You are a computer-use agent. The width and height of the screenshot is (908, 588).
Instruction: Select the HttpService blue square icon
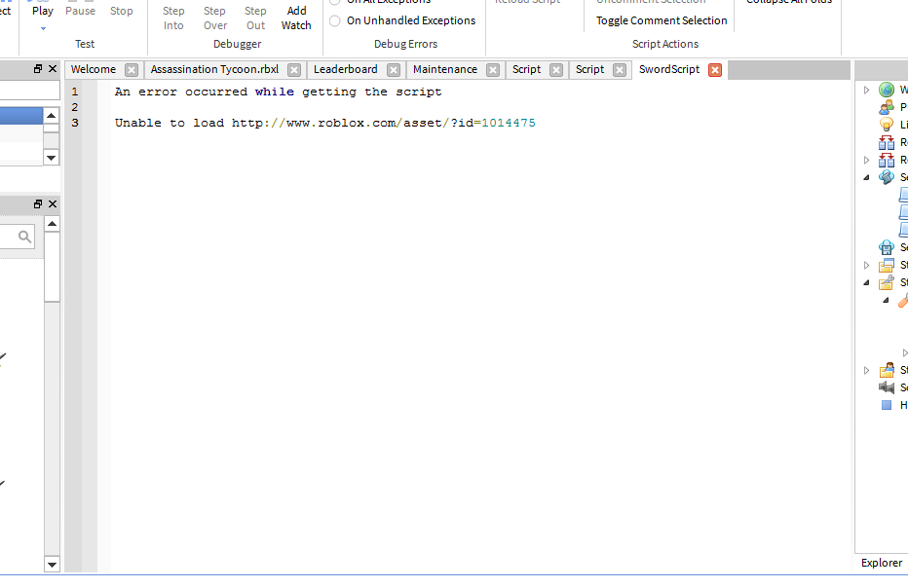pos(886,405)
